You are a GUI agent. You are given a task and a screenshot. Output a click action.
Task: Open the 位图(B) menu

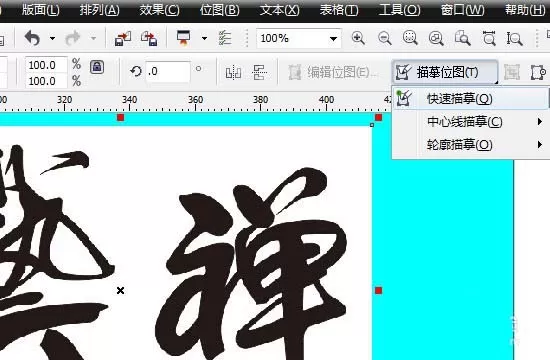point(220,10)
